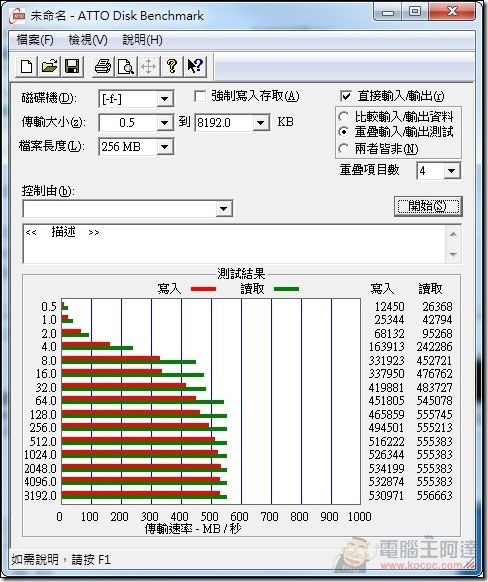Maximize the ATTO Disk Benchmark window
This screenshot has width=488, height=582.
click(x=415, y=12)
